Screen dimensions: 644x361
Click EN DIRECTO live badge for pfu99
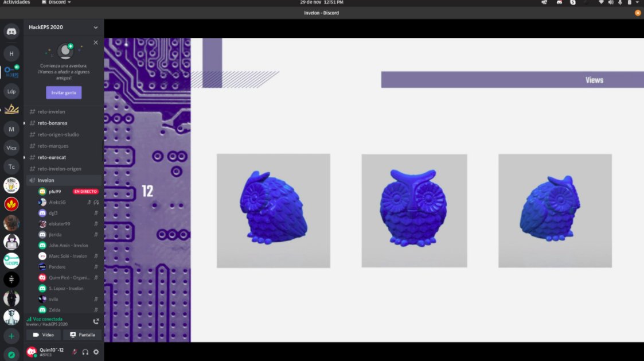click(x=85, y=192)
